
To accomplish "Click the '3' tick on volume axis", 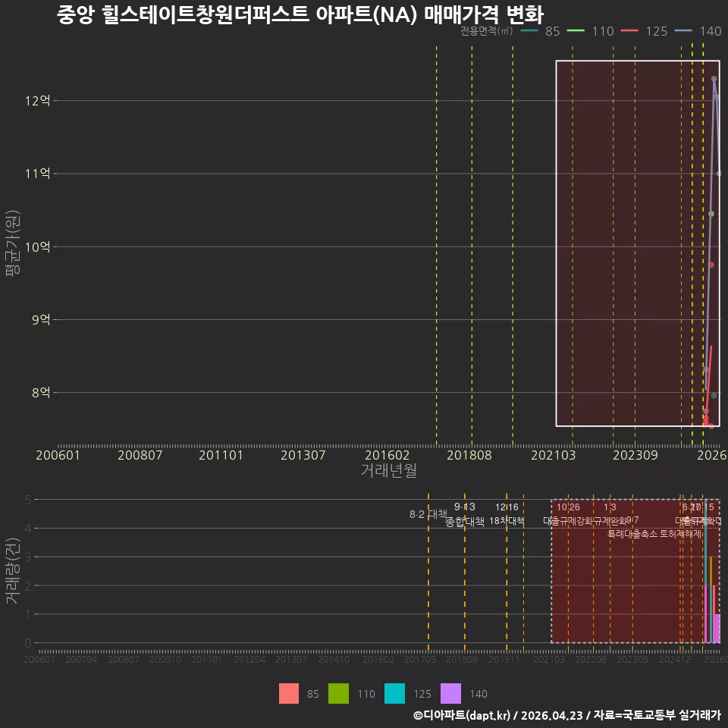I will [28, 557].
